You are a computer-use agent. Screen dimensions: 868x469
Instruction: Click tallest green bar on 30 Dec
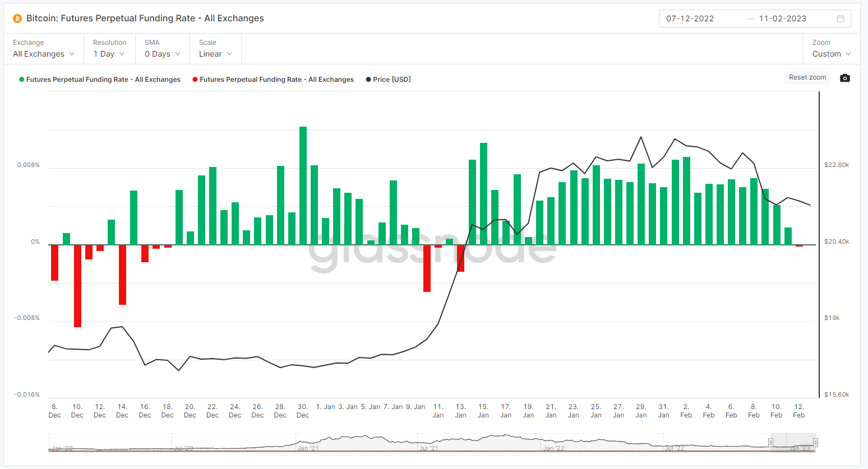point(303,185)
